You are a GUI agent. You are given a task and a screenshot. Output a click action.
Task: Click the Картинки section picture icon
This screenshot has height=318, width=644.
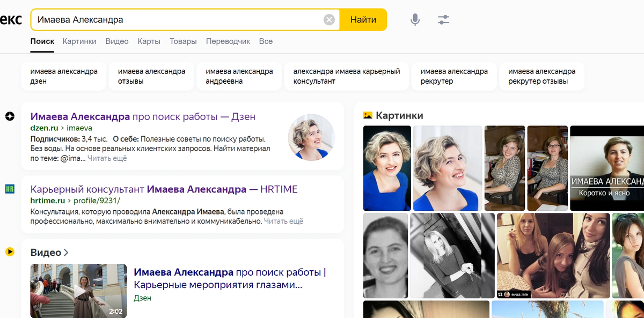[x=369, y=115]
